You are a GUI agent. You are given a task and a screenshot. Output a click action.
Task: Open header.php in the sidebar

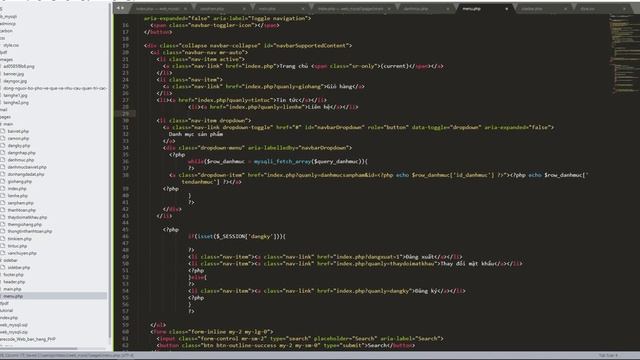point(14,282)
